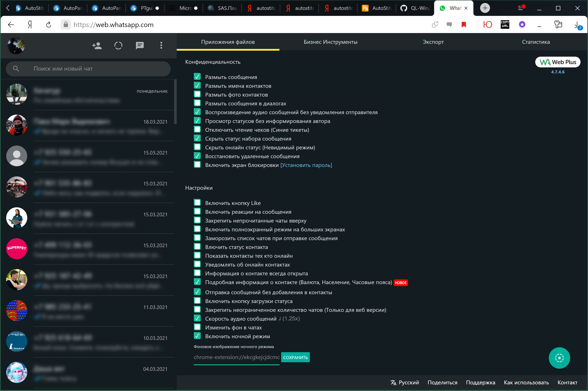Viewport: 588px width, 391px height.
Task: Click Установить пароль link
Action: [306, 165]
